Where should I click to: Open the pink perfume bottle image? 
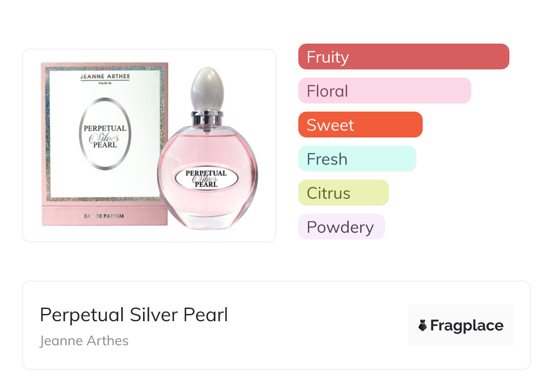coord(207,200)
